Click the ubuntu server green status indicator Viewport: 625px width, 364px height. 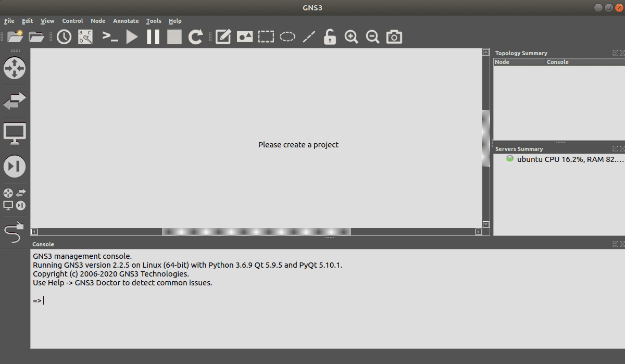510,159
